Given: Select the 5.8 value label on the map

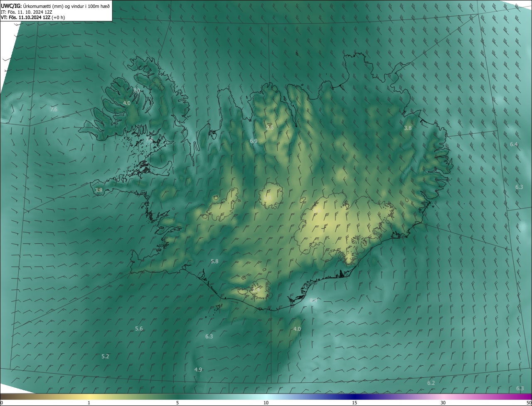Looking at the screenshot, I should point(214,262).
